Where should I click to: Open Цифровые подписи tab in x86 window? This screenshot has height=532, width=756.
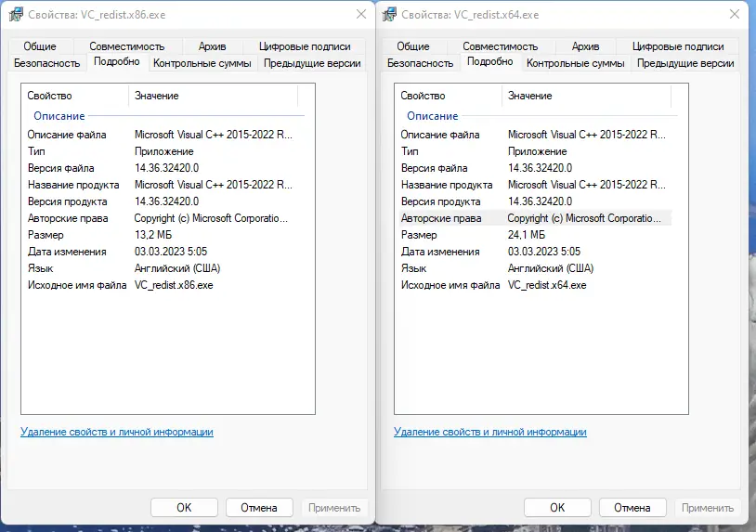tap(305, 46)
